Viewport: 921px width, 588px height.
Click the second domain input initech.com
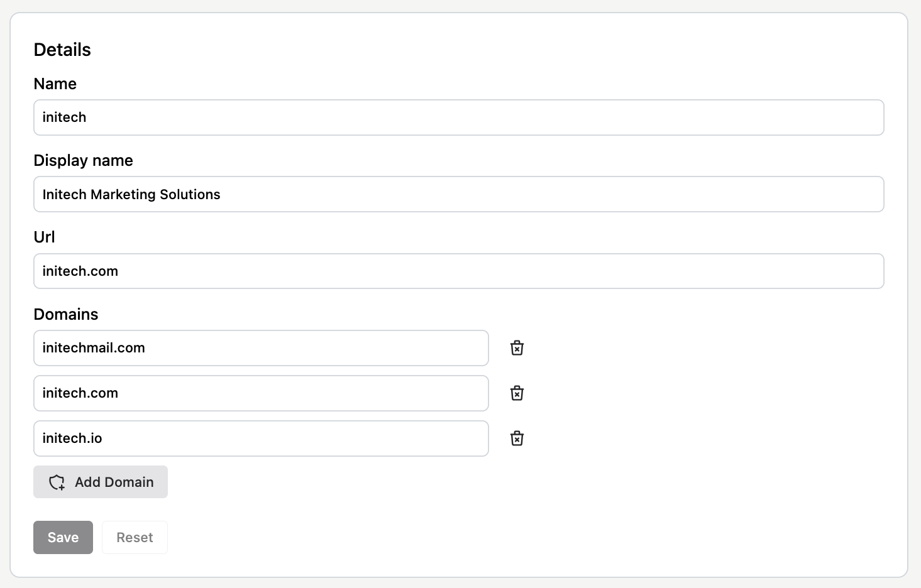[x=261, y=393]
